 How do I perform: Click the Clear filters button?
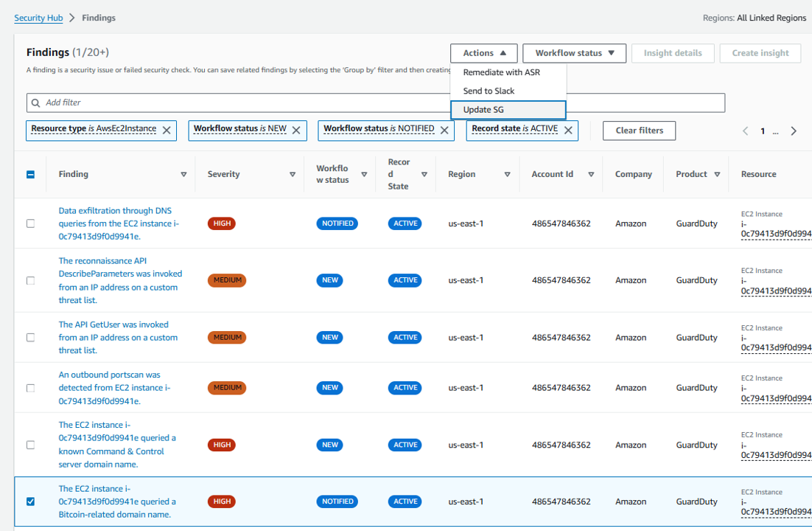pyautogui.click(x=639, y=131)
